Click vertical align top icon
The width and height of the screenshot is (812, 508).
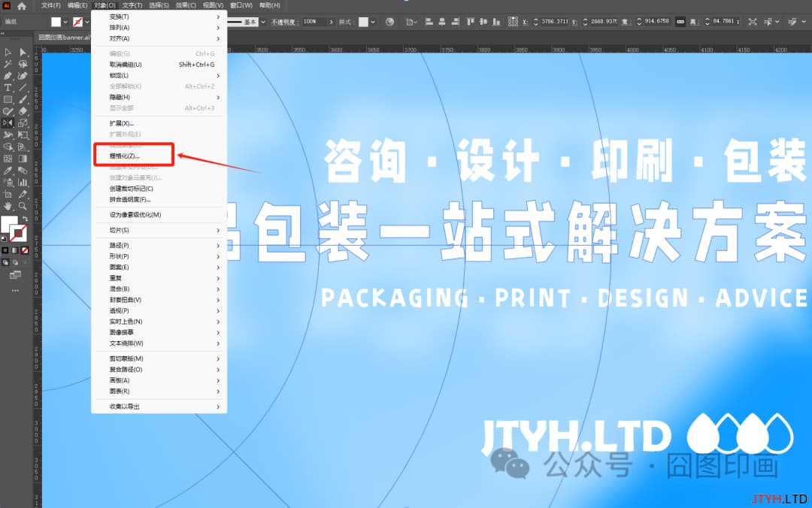pos(470,22)
